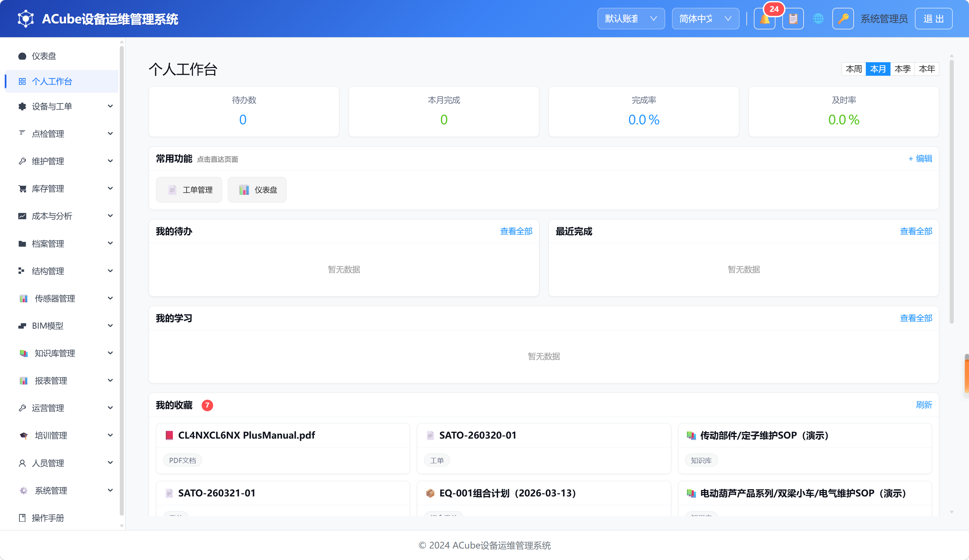The width and height of the screenshot is (969, 560).
Task: Click the 库存管理 cart icon
Action: pyautogui.click(x=22, y=189)
